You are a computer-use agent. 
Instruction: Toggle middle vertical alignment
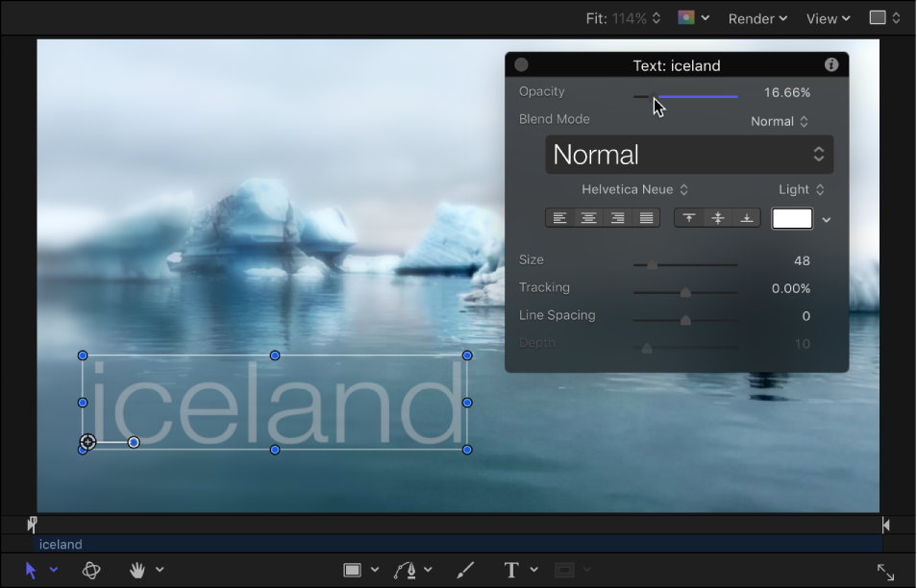[717, 218]
